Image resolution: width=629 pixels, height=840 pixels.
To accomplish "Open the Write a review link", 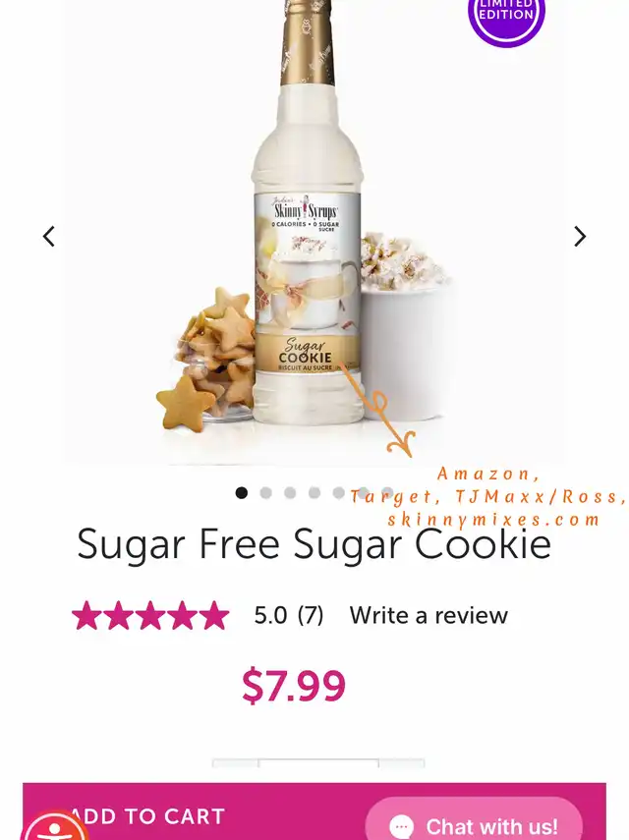I will 429,616.
